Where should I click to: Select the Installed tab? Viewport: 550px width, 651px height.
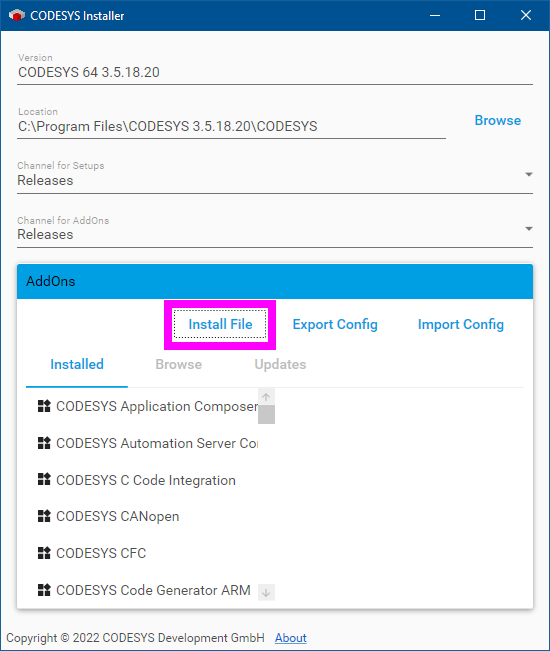pyautogui.click(x=77, y=364)
